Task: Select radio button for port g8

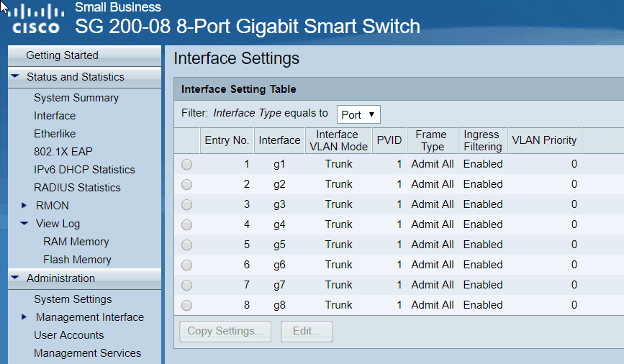Action: click(187, 305)
